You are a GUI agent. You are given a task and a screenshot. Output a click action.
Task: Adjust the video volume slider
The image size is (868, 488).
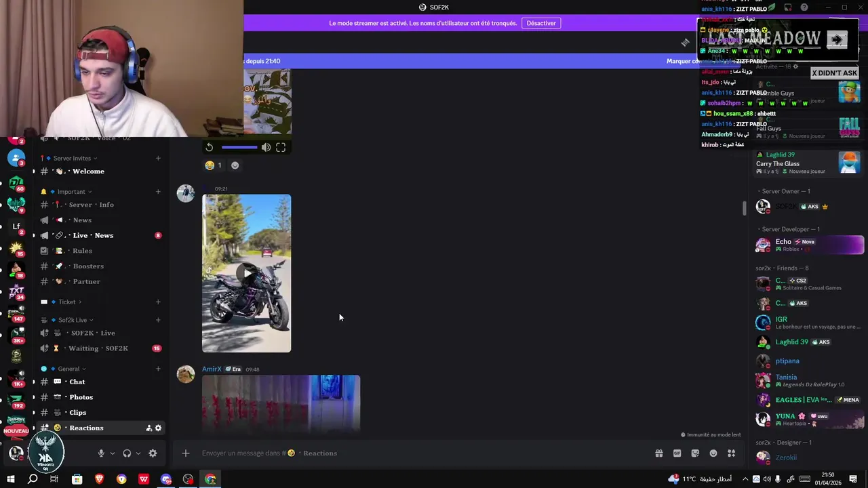(239, 147)
